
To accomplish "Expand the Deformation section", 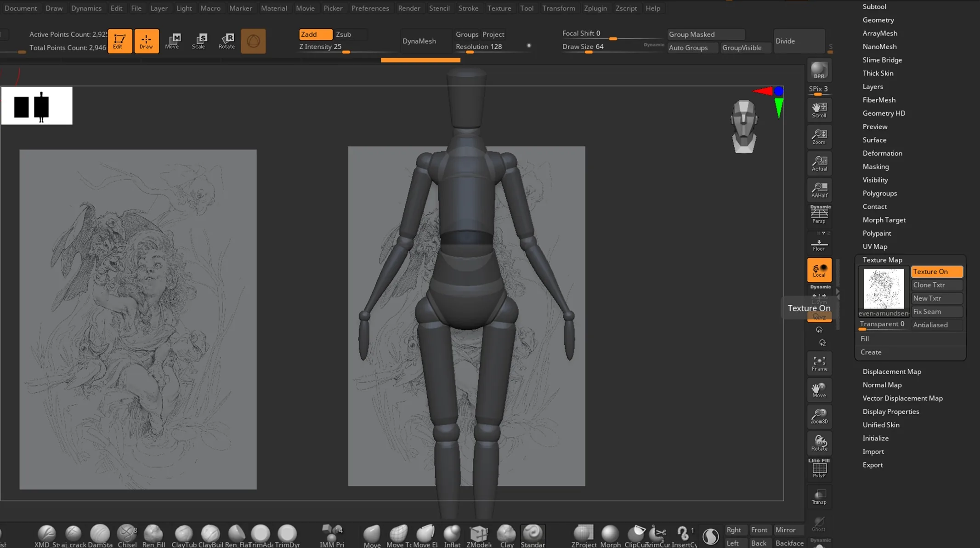I will point(882,153).
